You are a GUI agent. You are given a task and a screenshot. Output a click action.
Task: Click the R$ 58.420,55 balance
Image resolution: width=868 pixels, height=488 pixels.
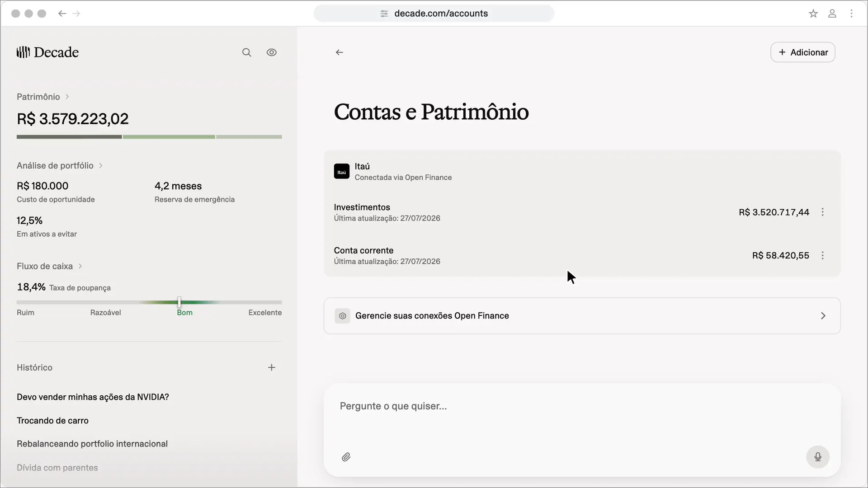[781, 256]
